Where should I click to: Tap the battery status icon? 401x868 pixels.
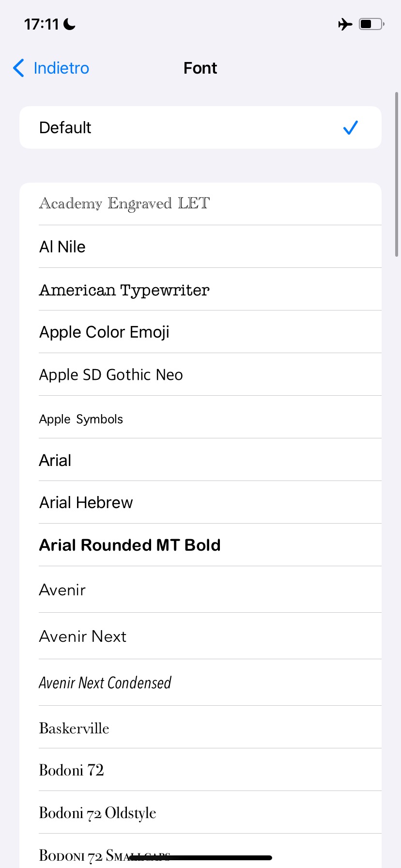click(x=371, y=24)
